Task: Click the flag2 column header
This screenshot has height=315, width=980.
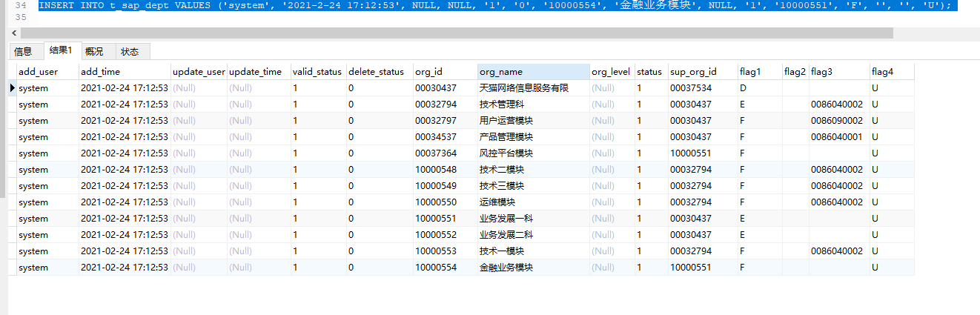Action: [x=795, y=72]
